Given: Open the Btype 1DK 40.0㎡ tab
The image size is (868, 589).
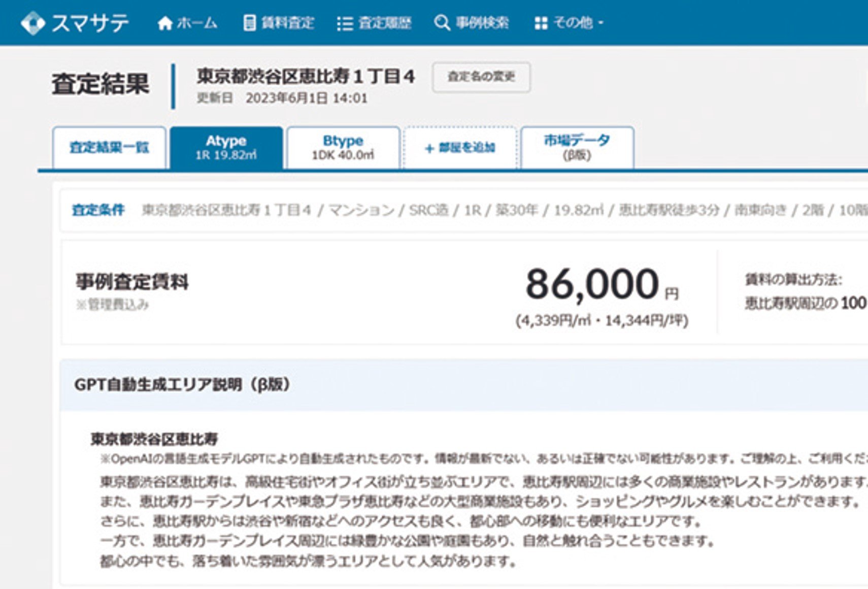Looking at the screenshot, I should [343, 147].
